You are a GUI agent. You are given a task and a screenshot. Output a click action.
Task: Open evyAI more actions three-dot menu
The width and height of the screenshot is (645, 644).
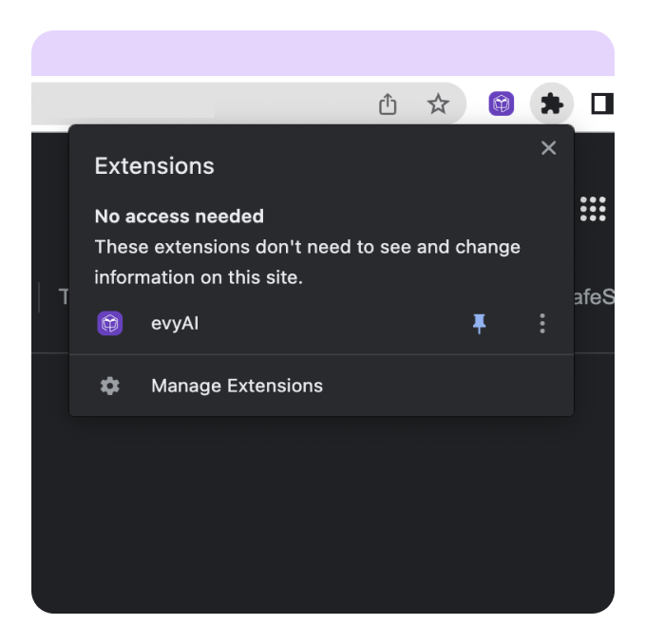(542, 324)
